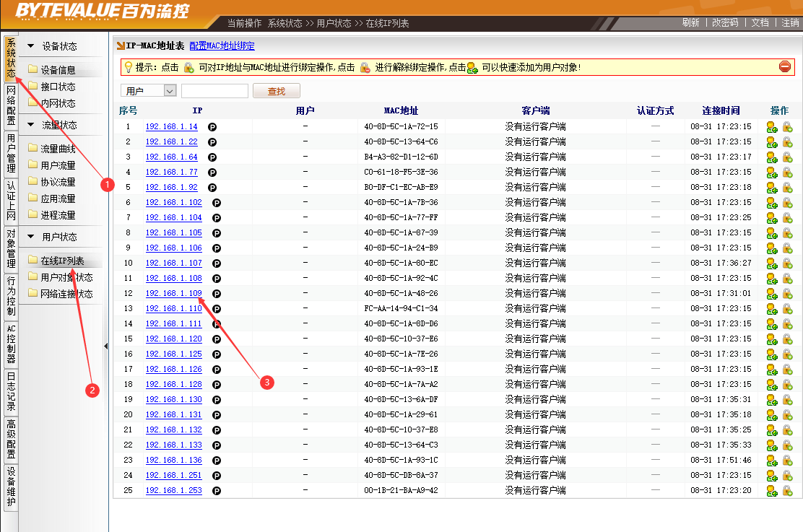Collapse the 设备状态 section
The image size is (803, 532).
(31, 46)
